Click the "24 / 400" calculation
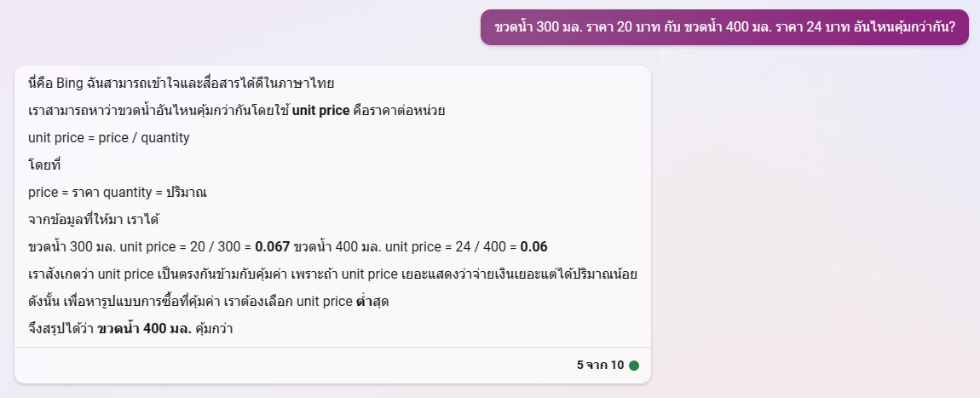 pyautogui.click(x=476, y=247)
